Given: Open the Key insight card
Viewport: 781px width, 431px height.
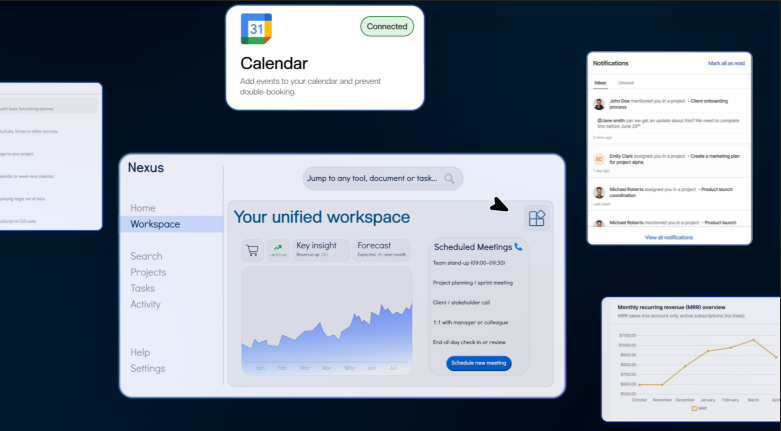Looking at the screenshot, I should point(321,250).
